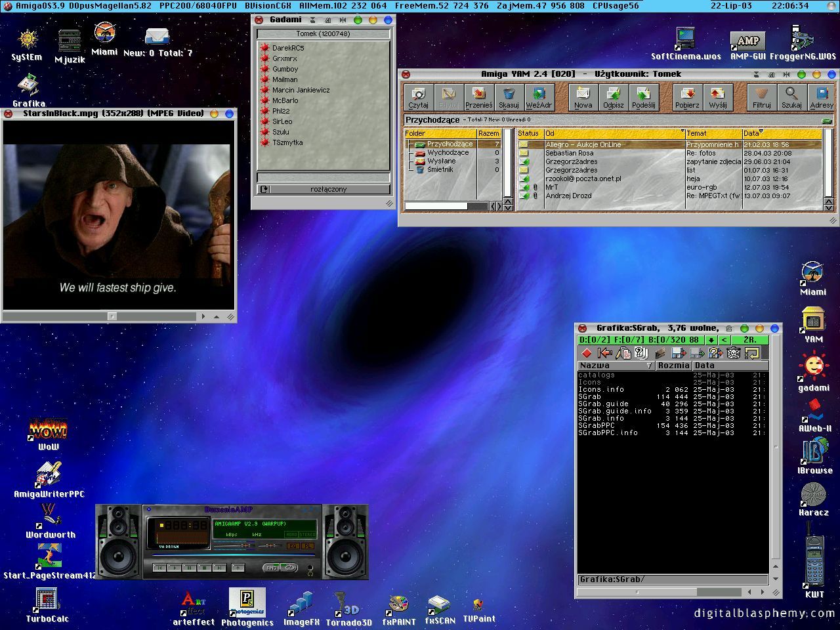Select the Andrzej Drozd message in YAM
Viewport: 840px width, 630px height.
point(669,196)
